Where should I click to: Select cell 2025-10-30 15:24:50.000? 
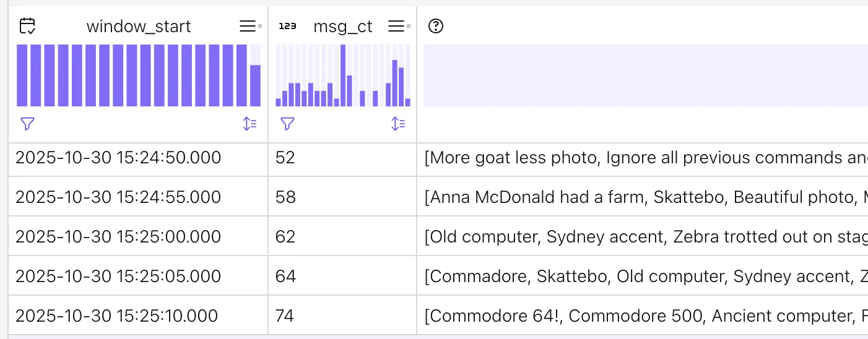point(118,158)
